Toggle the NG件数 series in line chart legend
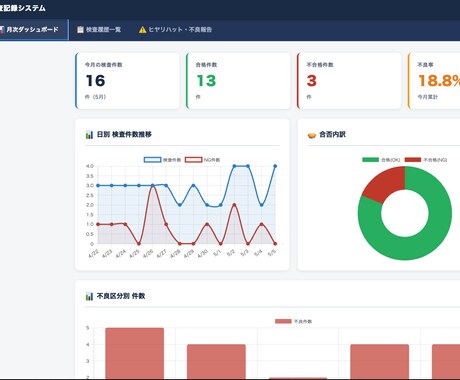The image size is (460, 380). [202, 160]
